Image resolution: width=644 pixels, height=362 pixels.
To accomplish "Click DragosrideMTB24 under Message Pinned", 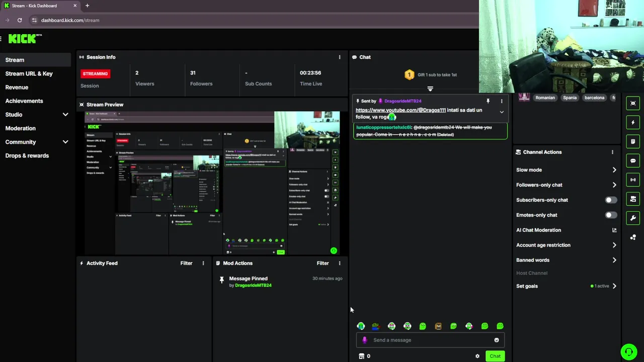I will (253, 285).
